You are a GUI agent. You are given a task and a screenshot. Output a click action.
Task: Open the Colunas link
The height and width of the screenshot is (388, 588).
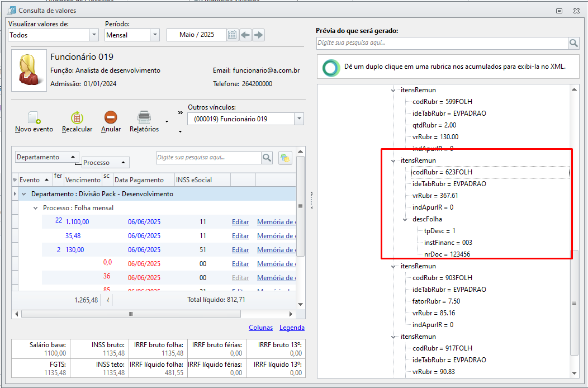(260, 328)
